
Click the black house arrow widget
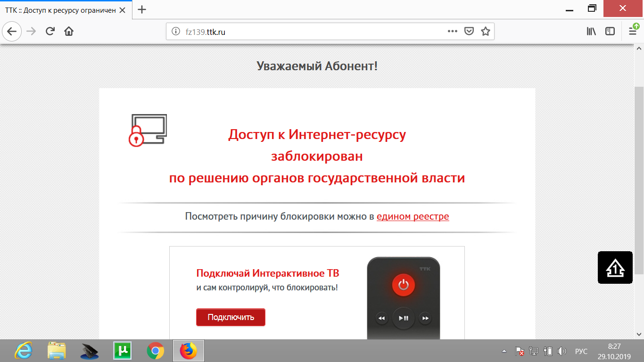tap(615, 268)
